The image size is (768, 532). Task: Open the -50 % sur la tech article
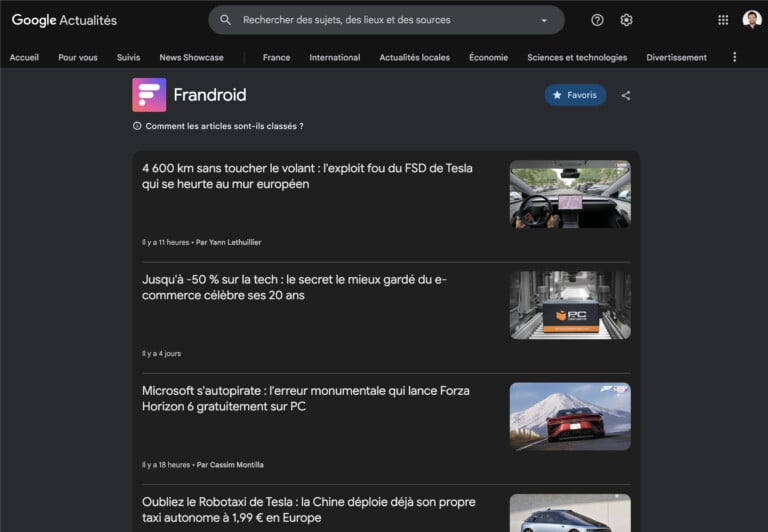pos(294,287)
